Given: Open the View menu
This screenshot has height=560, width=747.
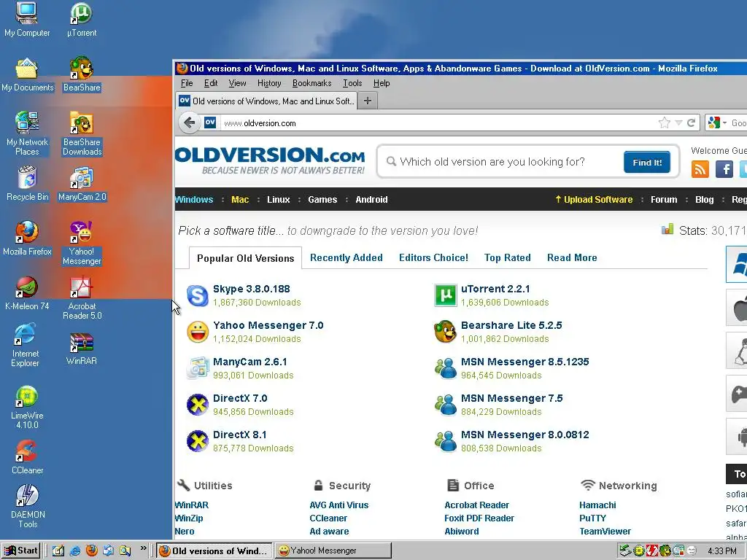Looking at the screenshot, I should coord(237,83).
